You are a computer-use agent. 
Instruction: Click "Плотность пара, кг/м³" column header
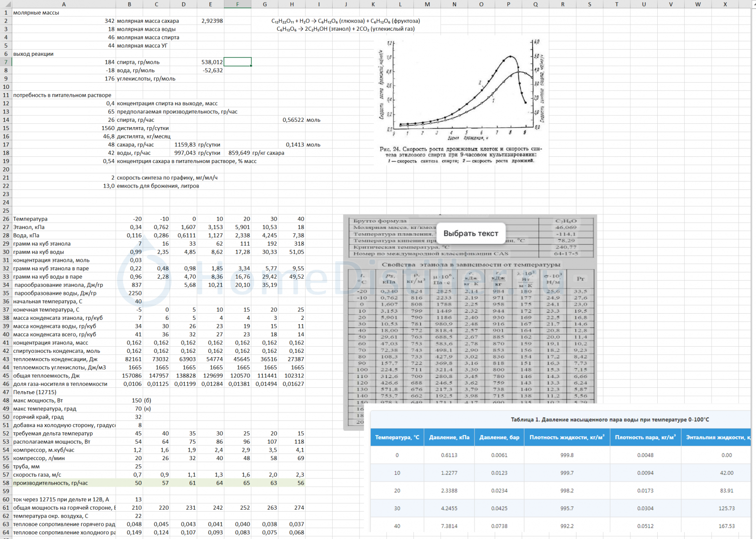click(645, 437)
